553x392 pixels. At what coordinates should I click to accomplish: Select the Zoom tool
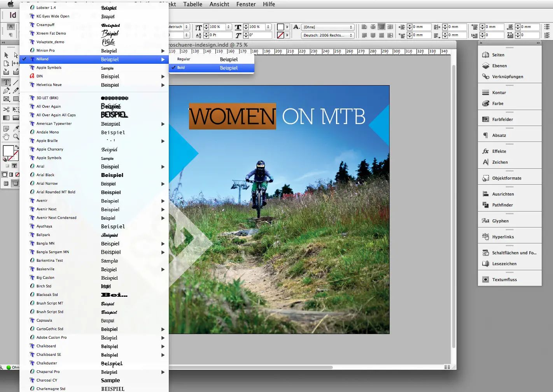click(x=15, y=136)
